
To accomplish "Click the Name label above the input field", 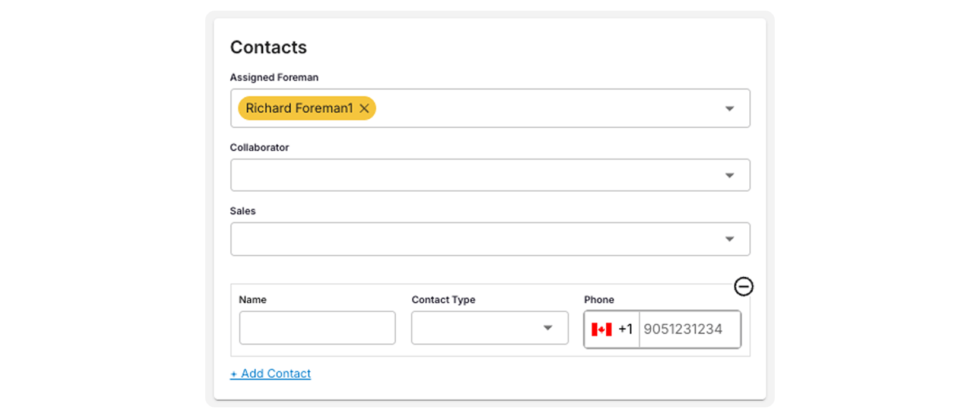I will click(x=253, y=300).
